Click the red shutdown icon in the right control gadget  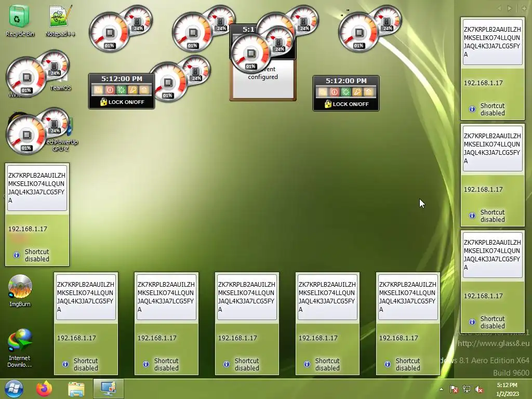click(334, 92)
